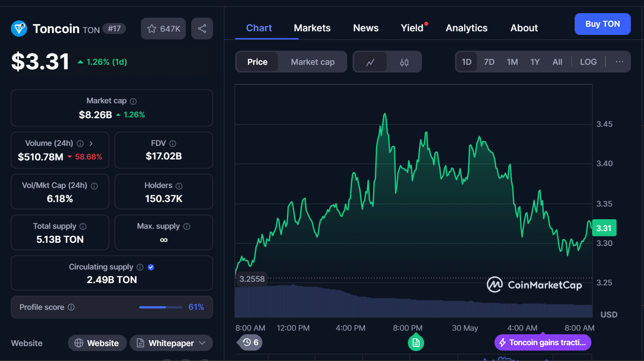Image resolution: width=644 pixels, height=361 pixels.
Task: Select the 7D time range
Action: coord(489,62)
